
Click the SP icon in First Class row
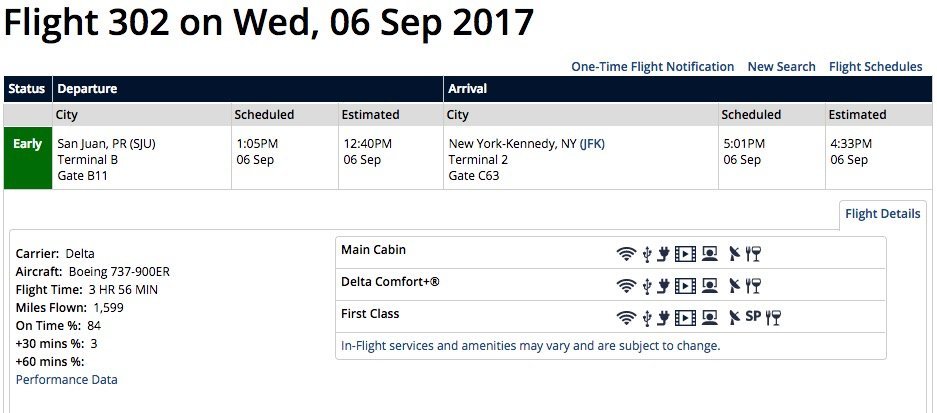point(753,317)
